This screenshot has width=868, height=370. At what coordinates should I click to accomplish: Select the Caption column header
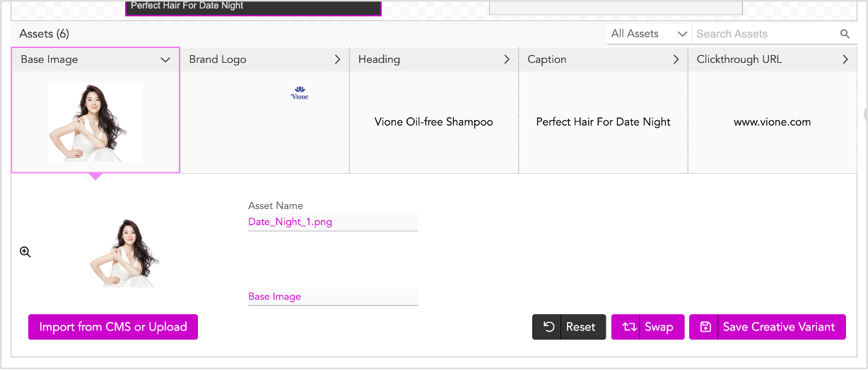pyautogui.click(x=604, y=59)
